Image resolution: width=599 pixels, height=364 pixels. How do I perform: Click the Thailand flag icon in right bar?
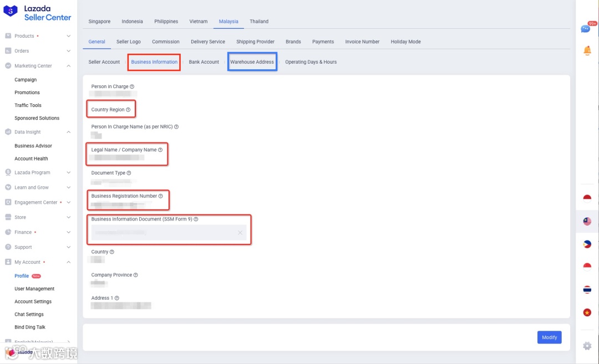(x=587, y=290)
